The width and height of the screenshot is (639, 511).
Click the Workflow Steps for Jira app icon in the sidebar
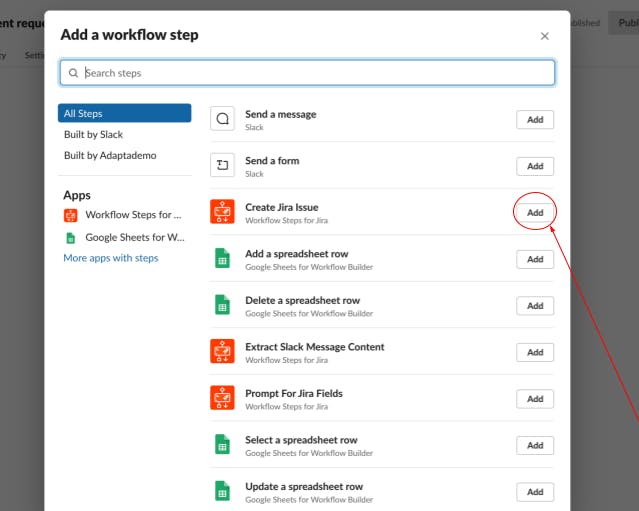pos(71,215)
